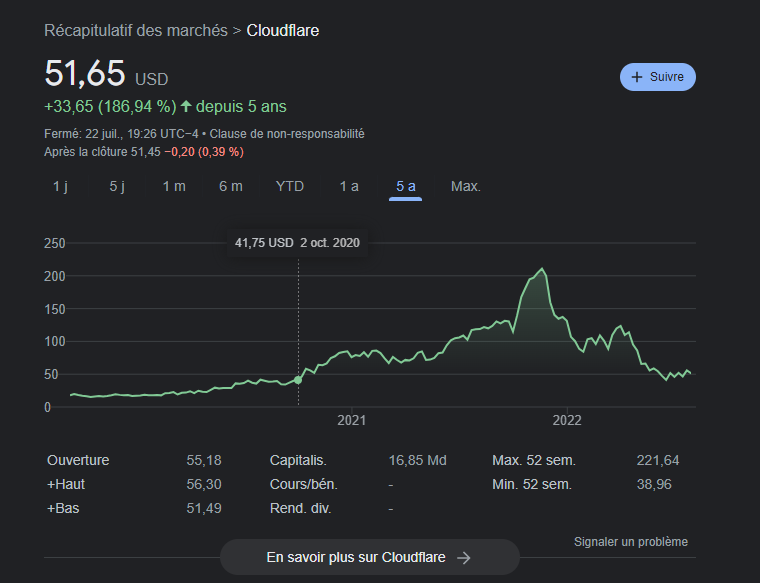
Task: Switch to the 1 m range tab
Action: 174,186
